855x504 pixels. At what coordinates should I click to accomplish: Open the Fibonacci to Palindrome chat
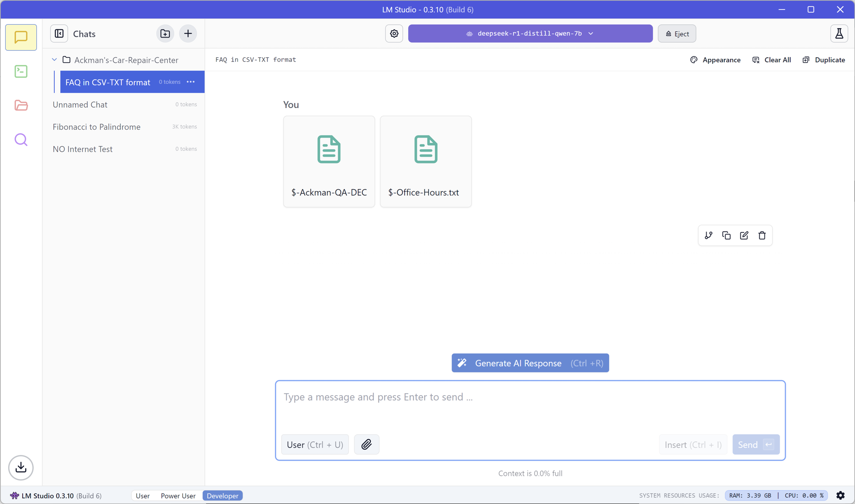[124, 126]
